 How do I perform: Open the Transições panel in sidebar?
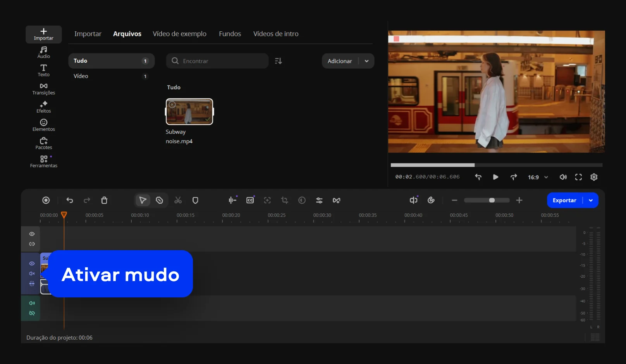(43, 89)
